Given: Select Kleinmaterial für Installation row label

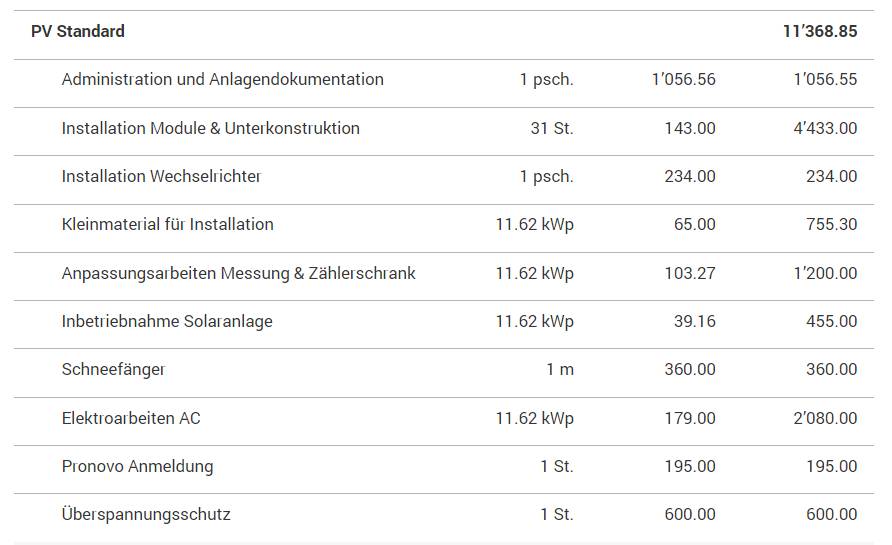Looking at the screenshot, I should 167,224.
